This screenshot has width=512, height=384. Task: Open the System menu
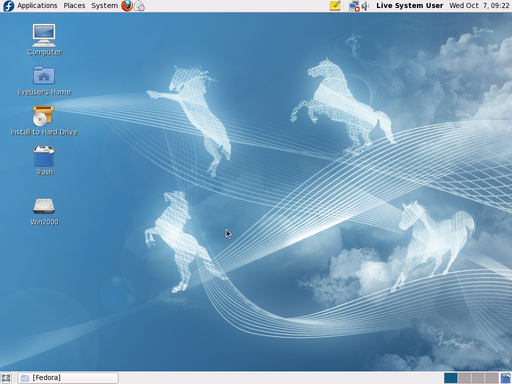pyautogui.click(x=104, y=6)
